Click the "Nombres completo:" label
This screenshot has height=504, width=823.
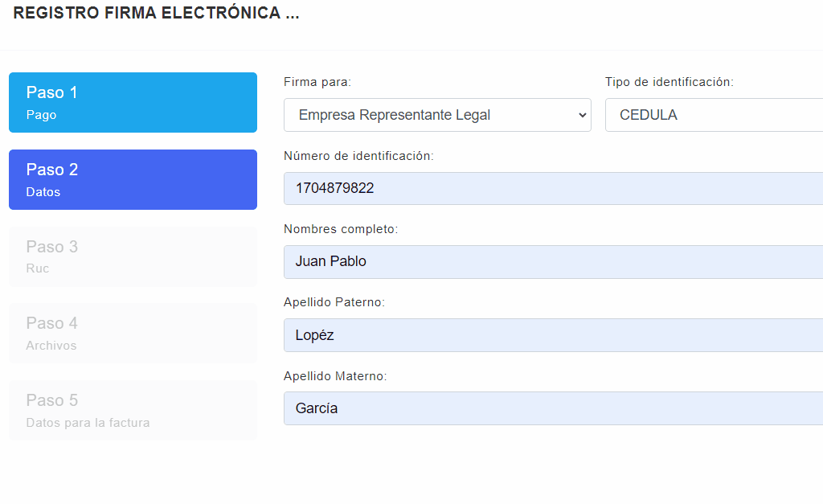pyautogui.click(x=341, y=229)
